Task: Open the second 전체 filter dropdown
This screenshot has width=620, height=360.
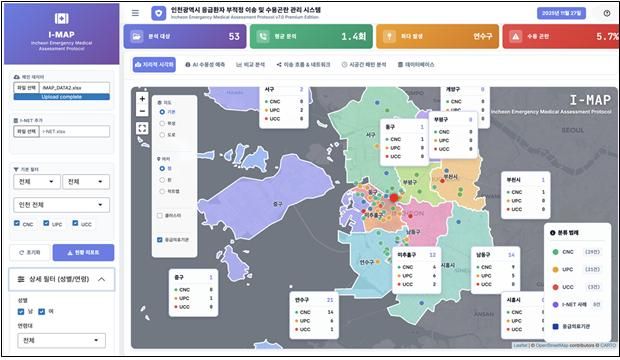Action: (x=86, y=182)
